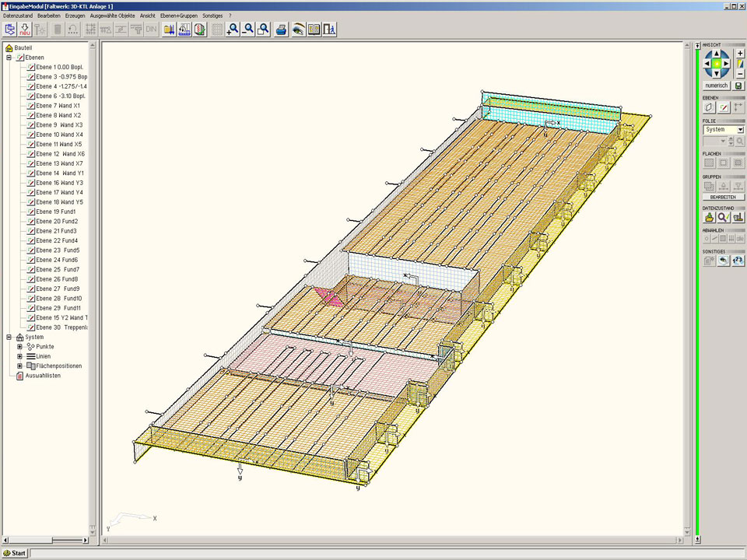Click the 'neu' icon in the toolbar
Screen dimensions: 747x560
[x=25, y=30]
